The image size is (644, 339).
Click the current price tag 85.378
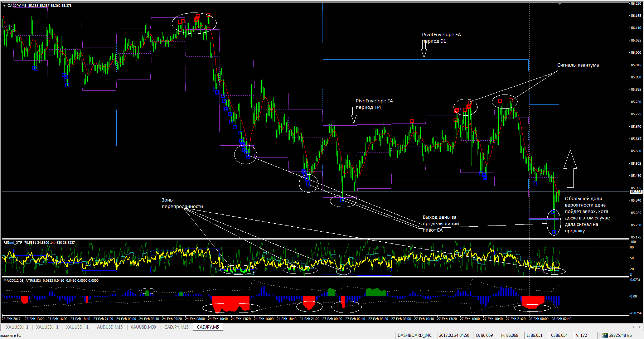[636, 192]
